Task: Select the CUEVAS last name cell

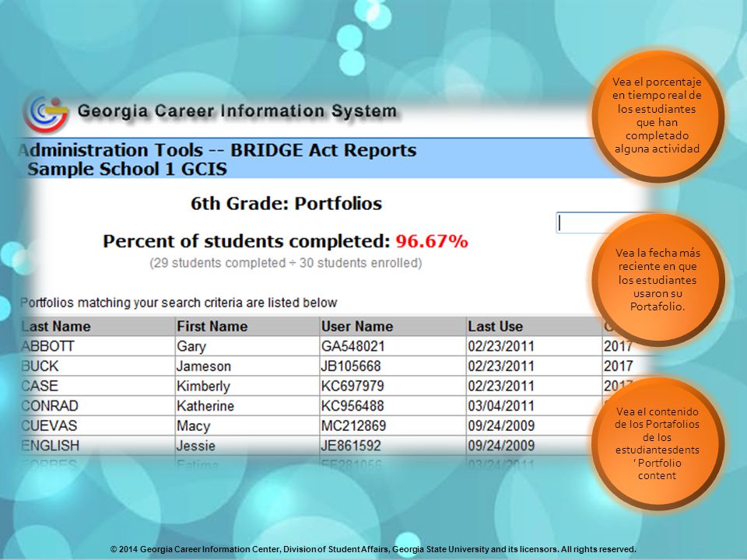Action: click(x=49, y=425)
